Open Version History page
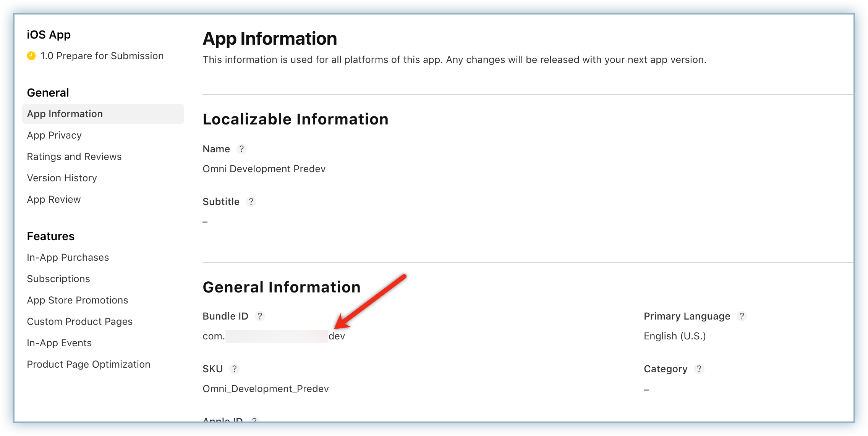 pos(62,178)
